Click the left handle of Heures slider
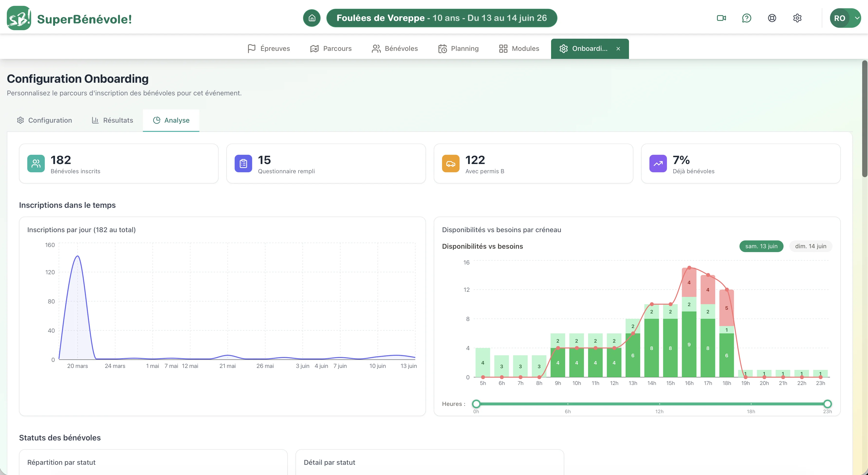Screen dimensions: 868x475 point(476,404)
